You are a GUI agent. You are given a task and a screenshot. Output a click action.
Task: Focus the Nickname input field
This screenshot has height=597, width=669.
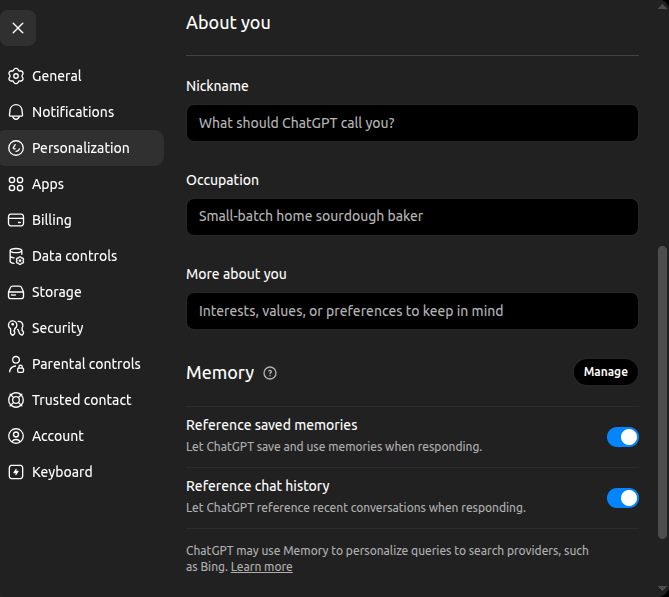pos(412,123)
